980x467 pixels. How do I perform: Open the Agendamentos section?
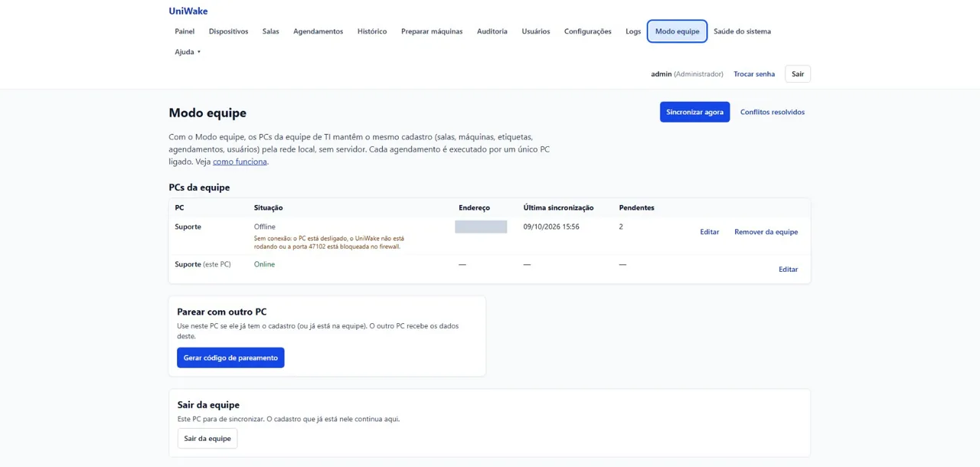click(318, 31)
